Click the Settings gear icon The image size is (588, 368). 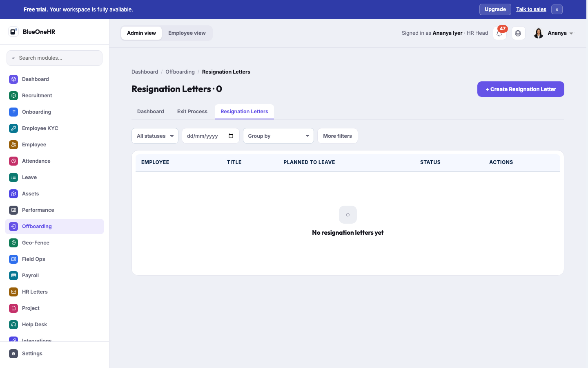[x=13, y=354]
